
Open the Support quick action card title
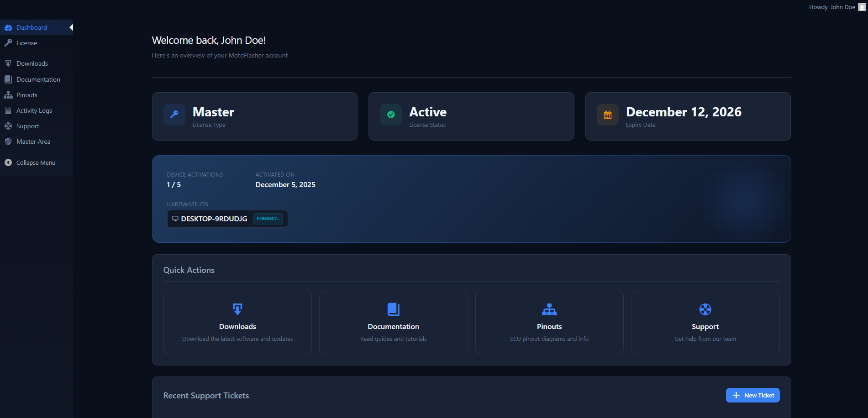click(x=705, y=327)
